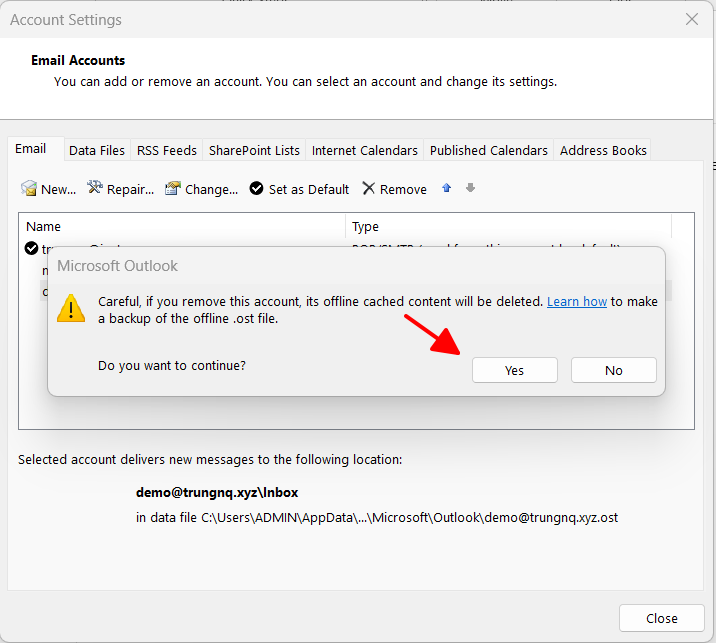The width and height of the screenshot is (716, 643).
Task: Click the yellow warning triangle icon
Action: click(71, 308)
